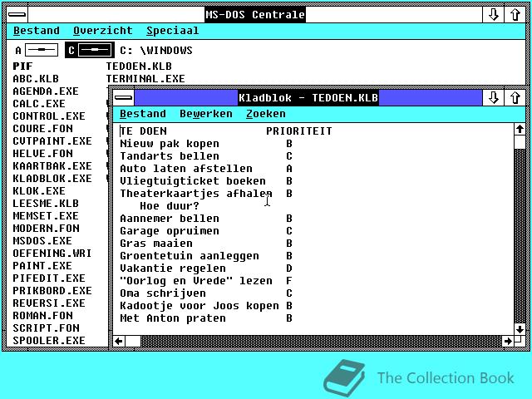Open Bestand menu in MS-DOS Centrale
The height and width of the screenshot is (399, 532).
tap(37, 31)
